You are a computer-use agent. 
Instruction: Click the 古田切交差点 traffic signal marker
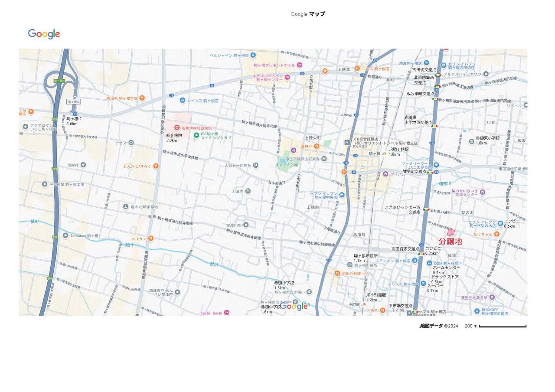click(438, 75)
